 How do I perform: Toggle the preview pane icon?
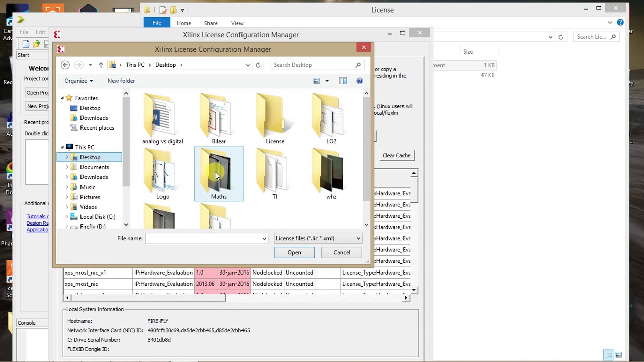pyautogui.click(x=343, y=81)
